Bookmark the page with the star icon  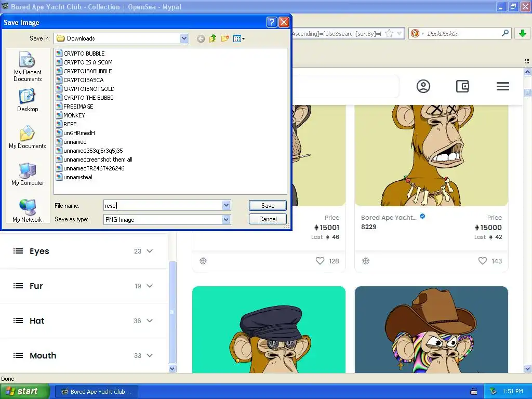[x=389, y=33]
